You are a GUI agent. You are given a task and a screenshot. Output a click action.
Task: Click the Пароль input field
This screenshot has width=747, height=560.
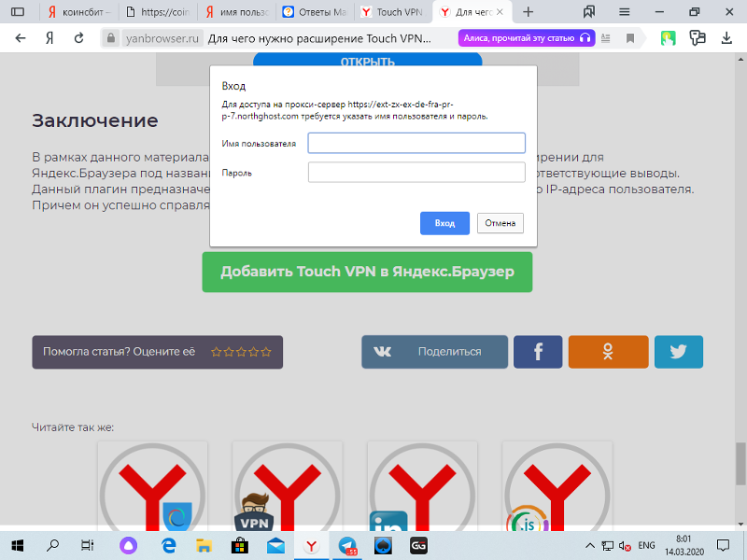(x=416, y=173)
